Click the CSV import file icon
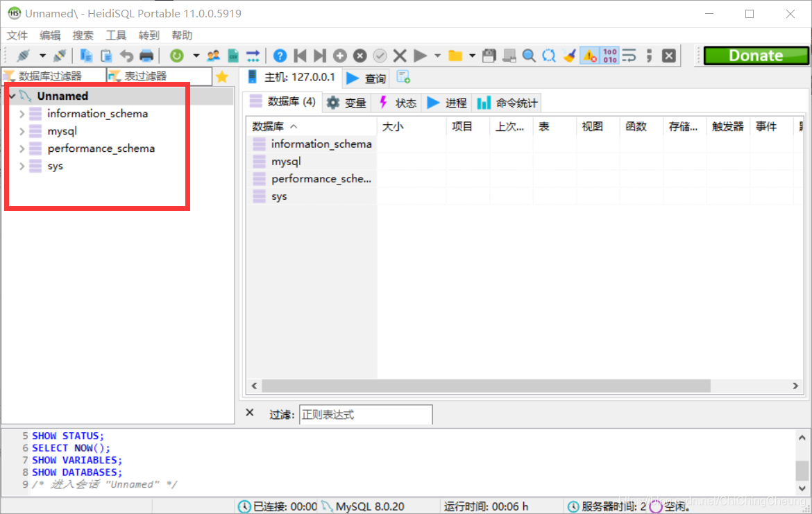The width and height of the screenshot is (812, 514). pyautogui.click(x=233, y=55)
